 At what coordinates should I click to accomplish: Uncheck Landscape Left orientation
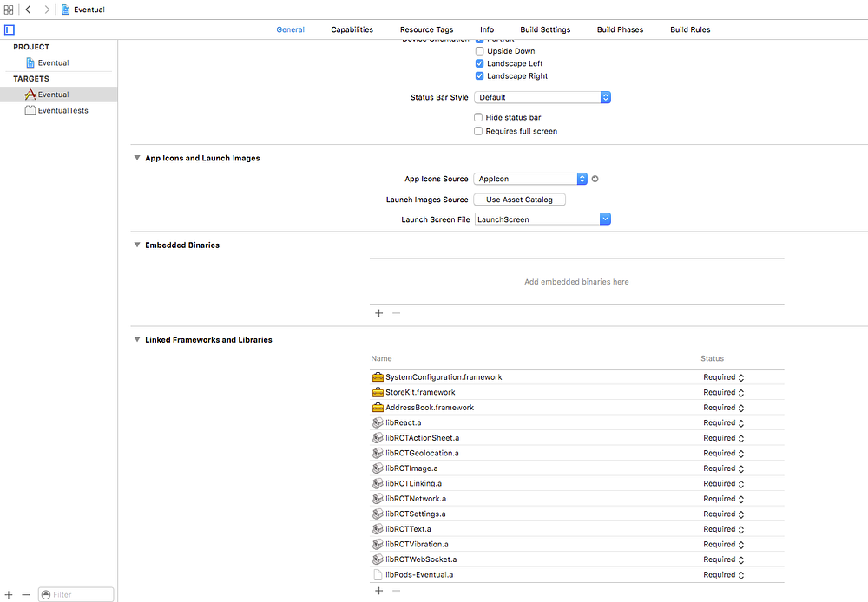pos(479,63)
